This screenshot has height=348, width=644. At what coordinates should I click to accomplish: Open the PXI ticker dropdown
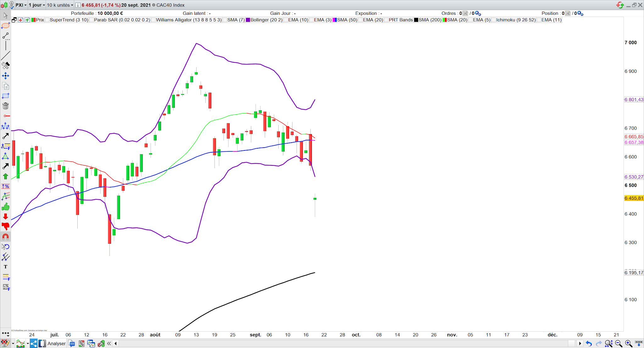(21, 5)
